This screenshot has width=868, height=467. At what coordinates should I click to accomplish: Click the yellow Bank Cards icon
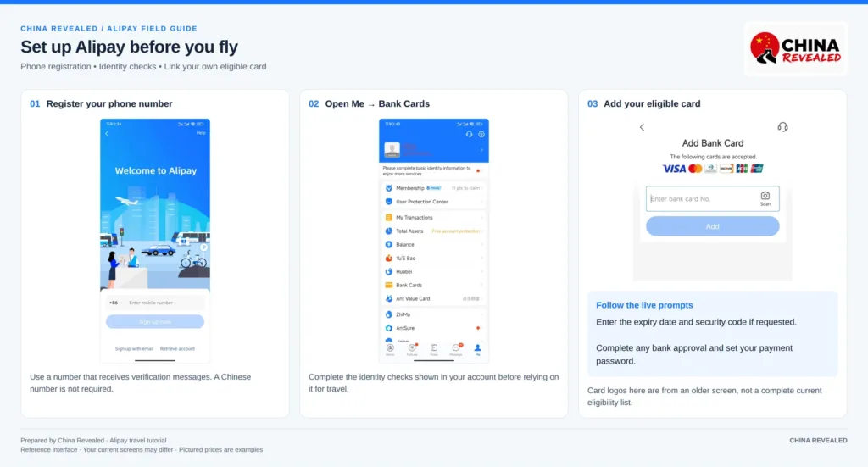[388, 285]
